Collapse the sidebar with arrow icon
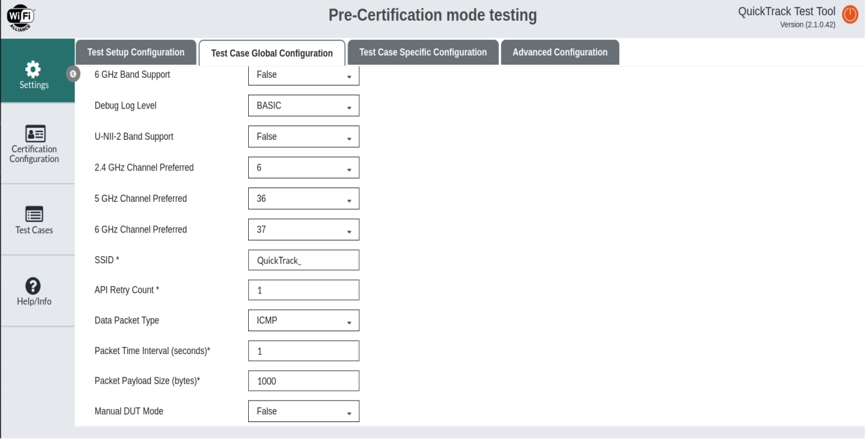 click(71, 73)
